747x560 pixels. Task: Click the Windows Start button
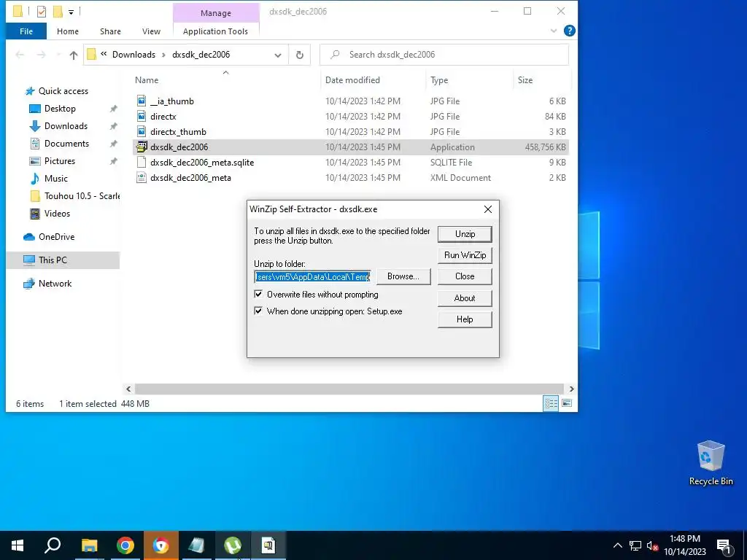coord(18,545)
